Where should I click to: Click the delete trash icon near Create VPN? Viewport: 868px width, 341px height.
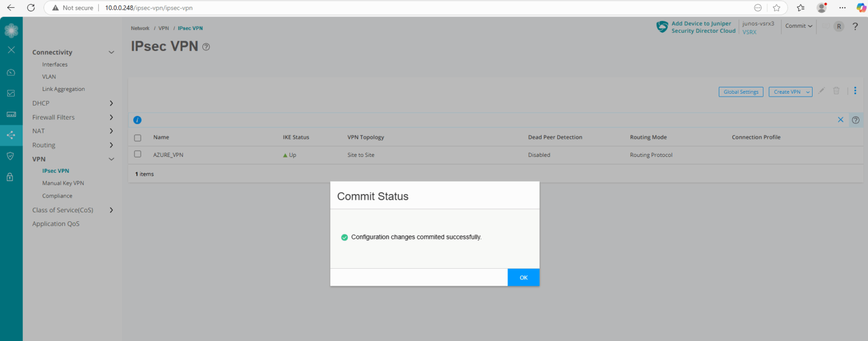[837, 91]
